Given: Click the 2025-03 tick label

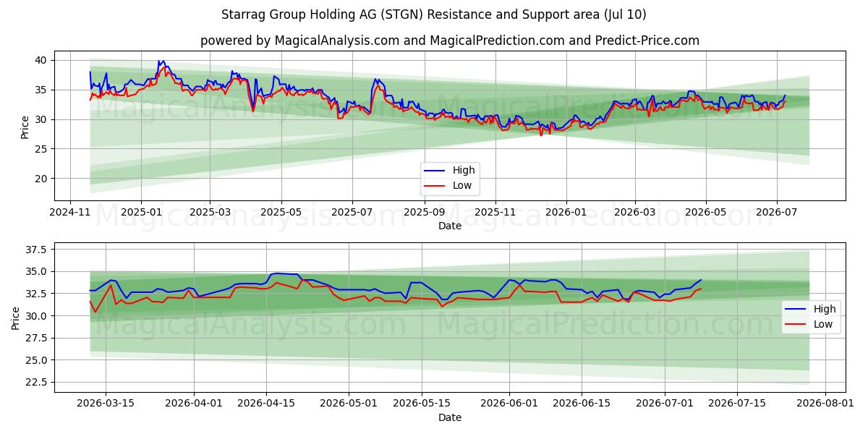Looking at the screenshot, I should tap(210, 213).
